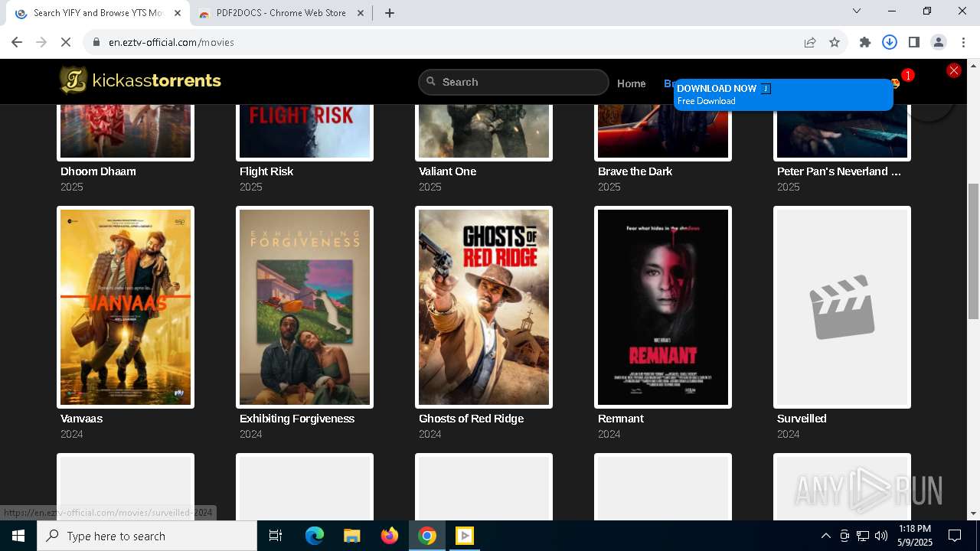The height and width of the screenshot is (551, 980).
Task: Open the network tray icon
Action: click(x=863, y=536)
